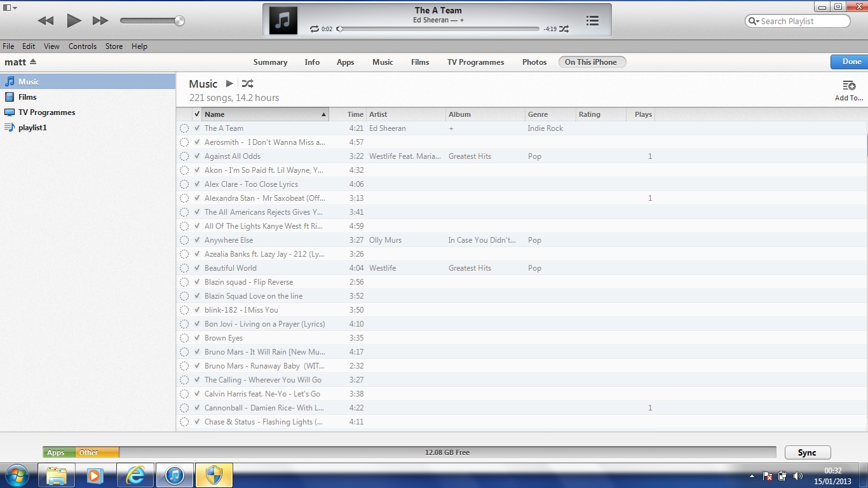Open Windows Media Player from taskbar
Viewport: 868px width, 488px height.
pyautogui.click(x=96, y=475)
